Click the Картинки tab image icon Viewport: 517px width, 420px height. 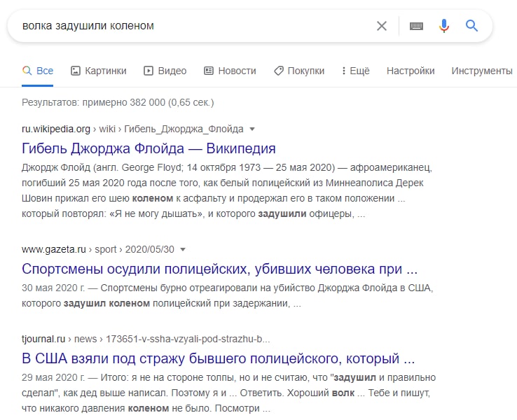click(x=76, y=71)
